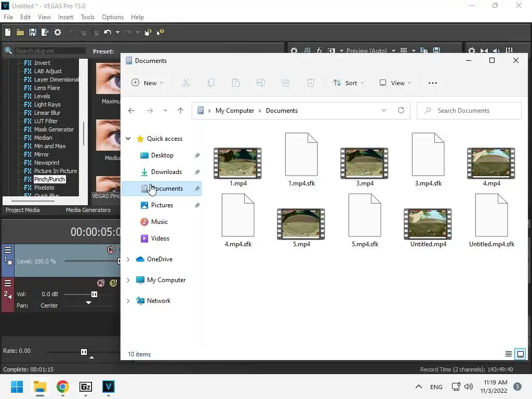Click the Render As icon in VEGAS toolbar
The width and height of the screenshot is (532, 399).
[45, 32]
